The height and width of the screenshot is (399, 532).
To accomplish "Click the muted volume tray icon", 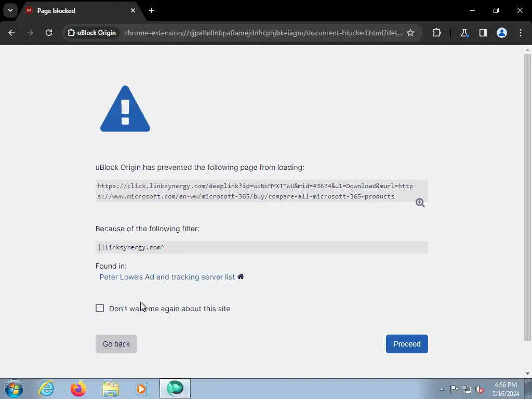I will coord(480,389).
